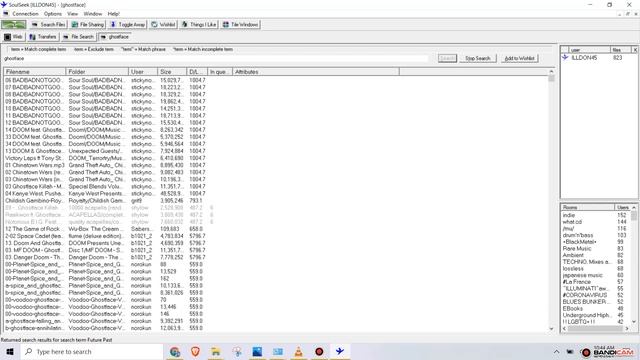Open the Connection menu
640x360 pixels.
25,14
